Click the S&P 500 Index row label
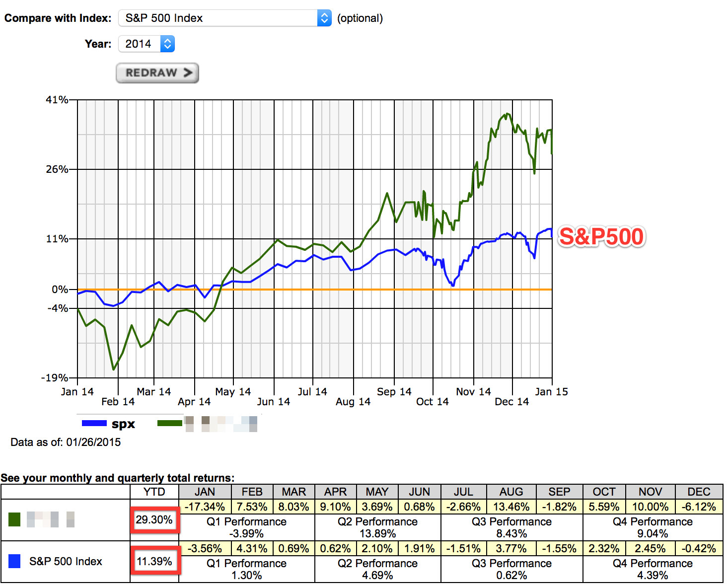 [66, 561]
